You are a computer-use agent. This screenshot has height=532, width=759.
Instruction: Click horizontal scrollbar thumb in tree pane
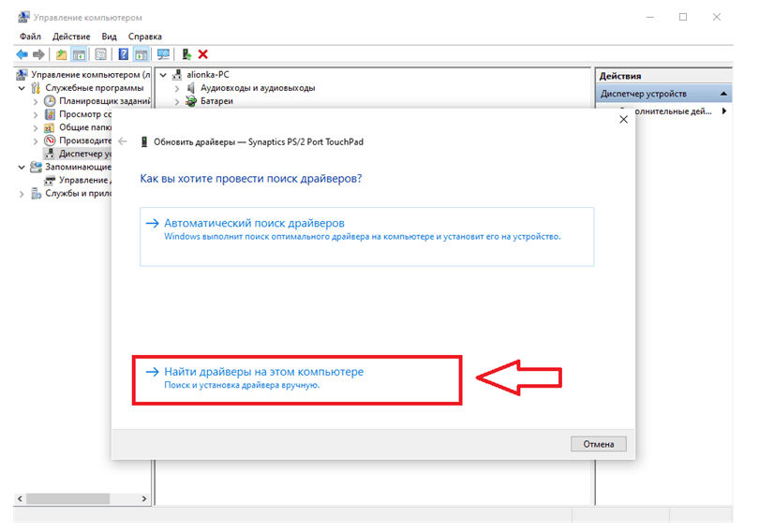[68, 498]
